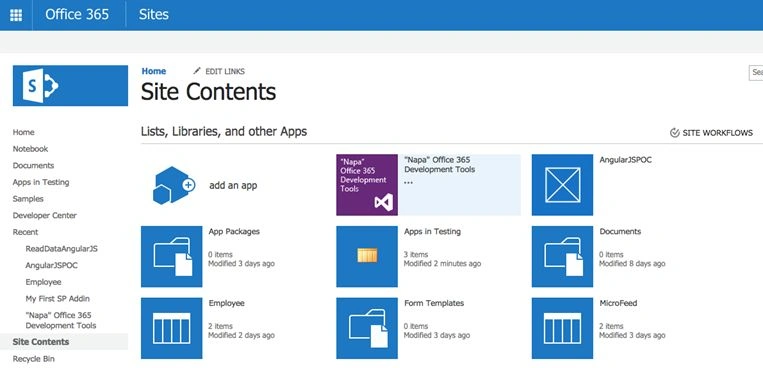Open the Documents library tile icon
The image size is (763, 368).
pyautogui.click(x=562, y=257)
